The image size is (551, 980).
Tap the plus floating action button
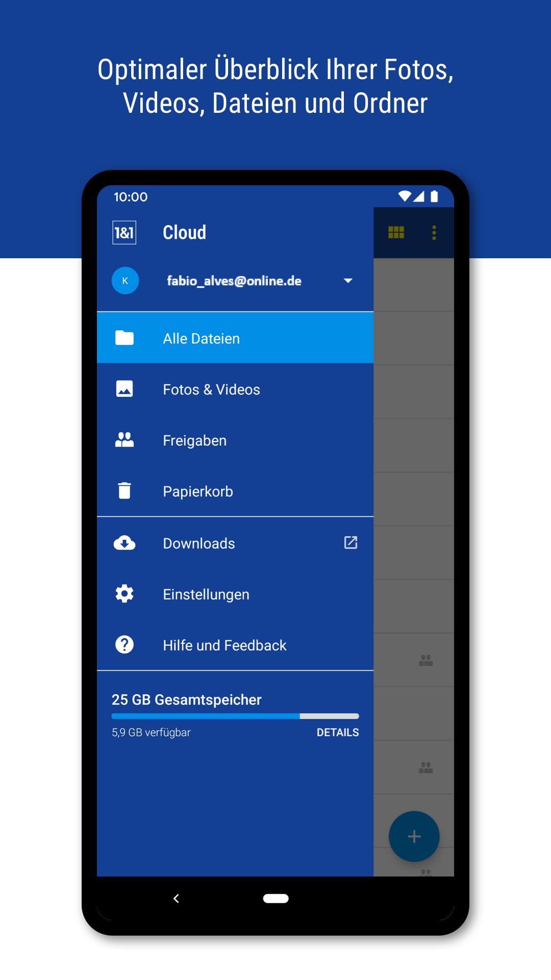414,837
